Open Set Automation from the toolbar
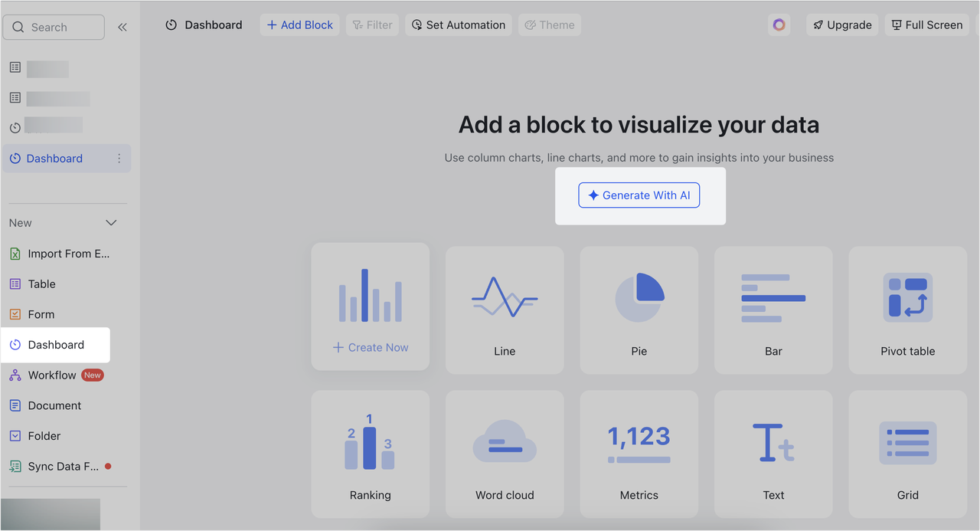This screenshot has width=980, height=531. pyautogui.click(x=458, y=25)
